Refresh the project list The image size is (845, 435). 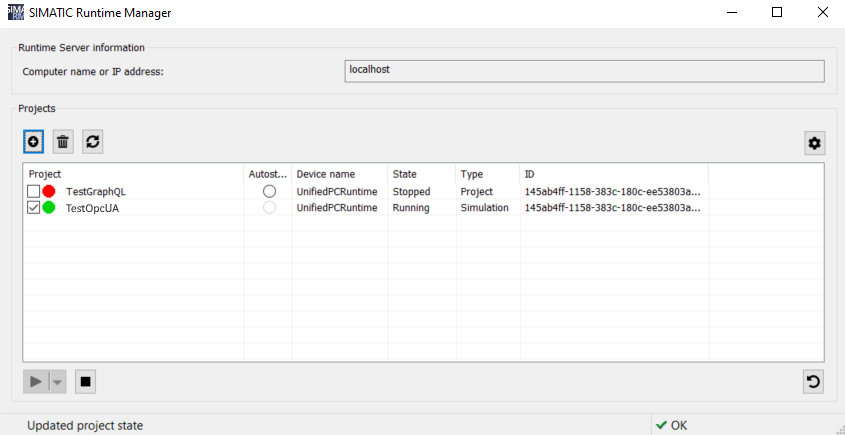92,142
